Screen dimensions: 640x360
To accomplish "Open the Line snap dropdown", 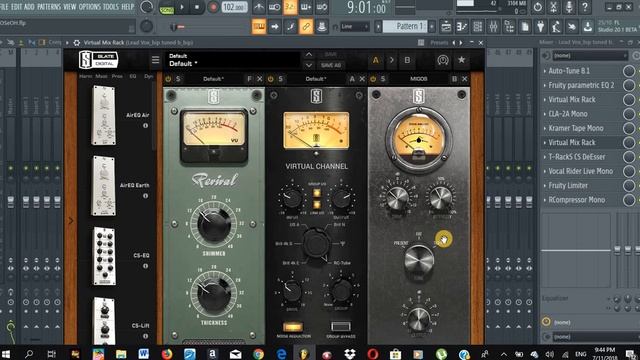I will 354,27.
